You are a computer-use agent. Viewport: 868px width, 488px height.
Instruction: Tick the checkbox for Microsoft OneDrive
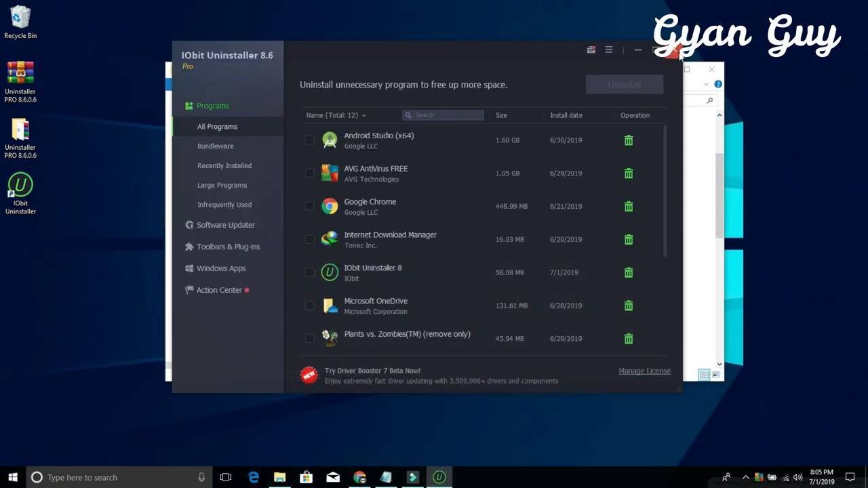pos(309,306)
